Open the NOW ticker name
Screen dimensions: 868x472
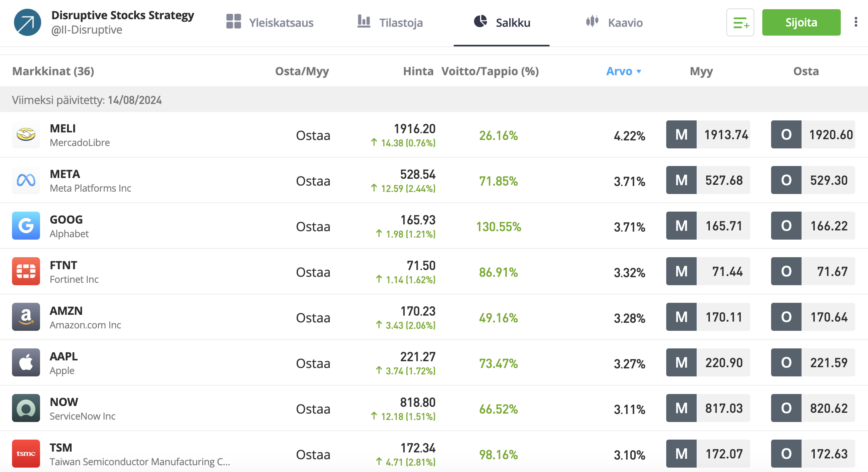(64, 402)
